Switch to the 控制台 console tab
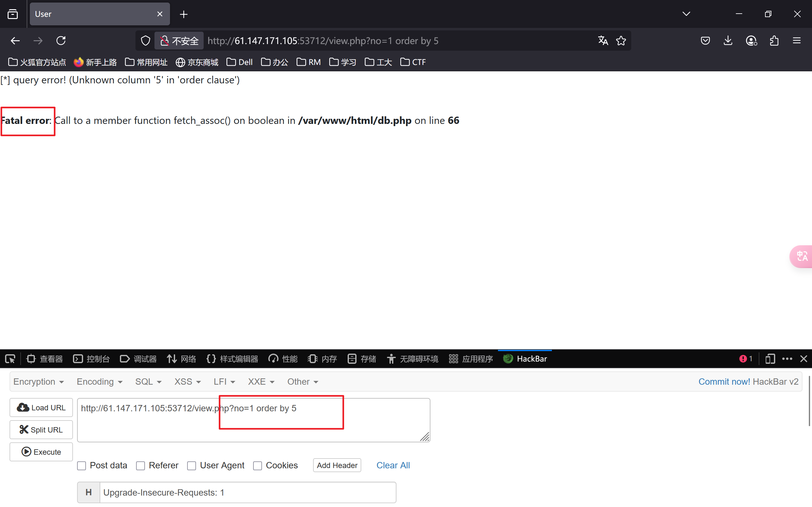This screenshot has width=812, height=507. click(x=92, y=359)
